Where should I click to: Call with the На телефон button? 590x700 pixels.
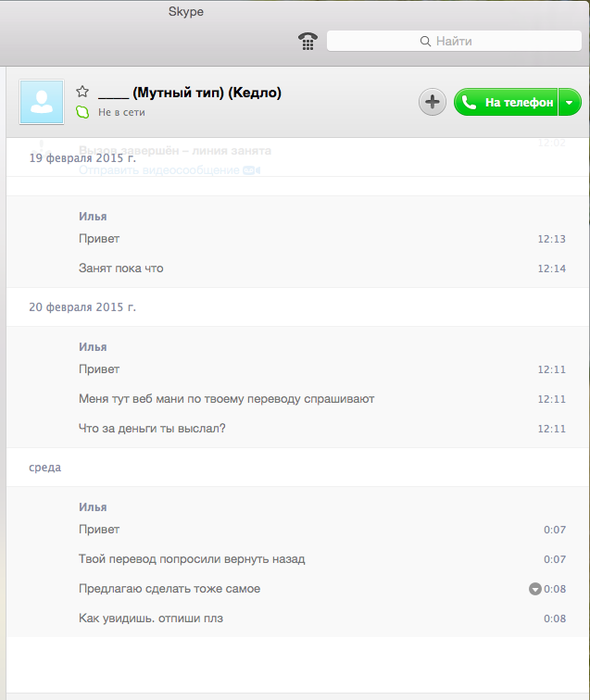click(506, 102)
